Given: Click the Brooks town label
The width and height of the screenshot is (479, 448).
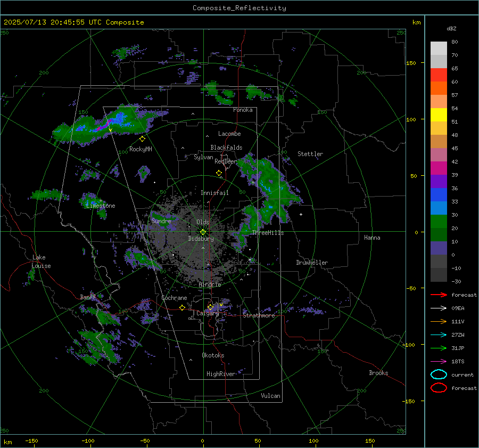Looking at the screenshot, I should click(378, 373).
